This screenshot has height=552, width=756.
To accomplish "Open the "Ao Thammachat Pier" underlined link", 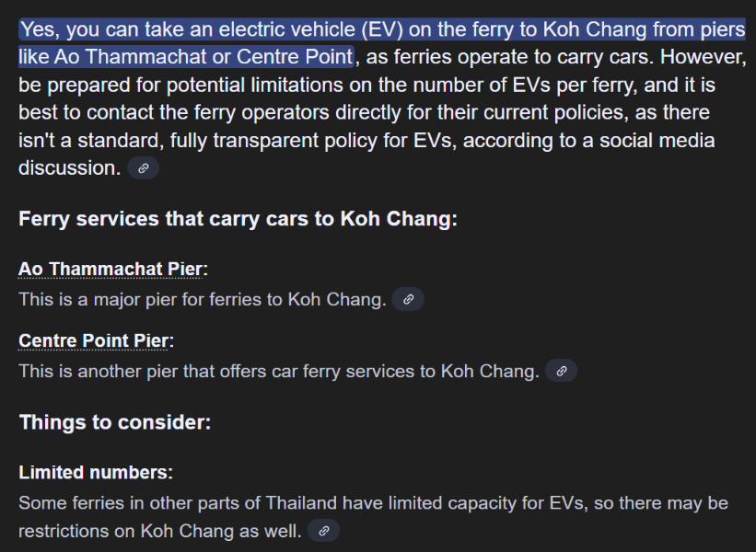I will click(110, 269).
